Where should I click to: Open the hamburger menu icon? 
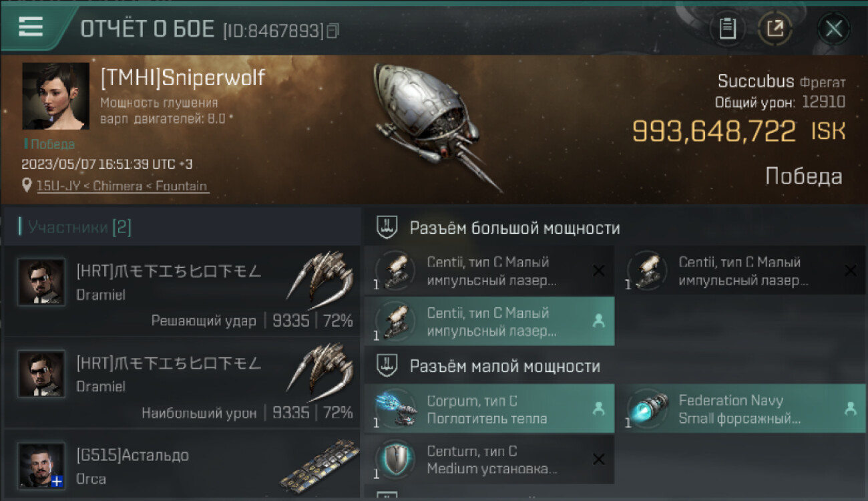click(31, 27)
